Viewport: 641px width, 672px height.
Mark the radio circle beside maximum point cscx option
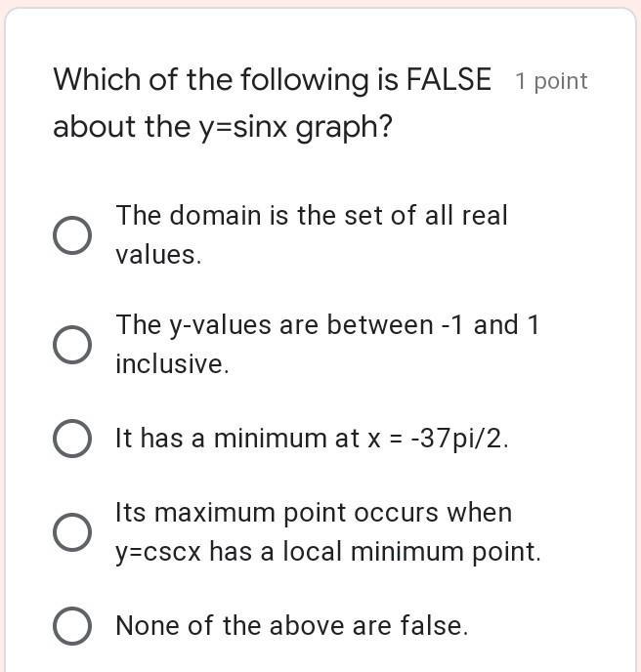click(x=72, y=532)
